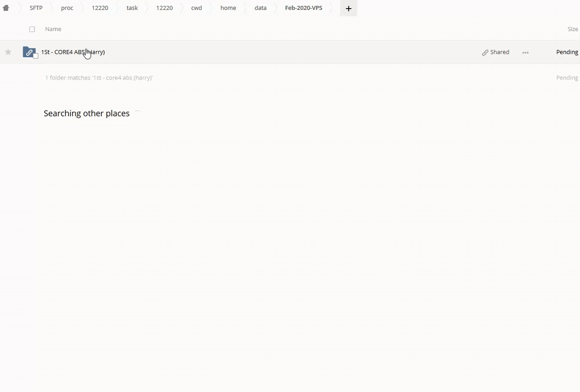The width and height of the screenshot is (580, 392).
Task: Go to the home text breadcrumb
Action: (228, 8)
